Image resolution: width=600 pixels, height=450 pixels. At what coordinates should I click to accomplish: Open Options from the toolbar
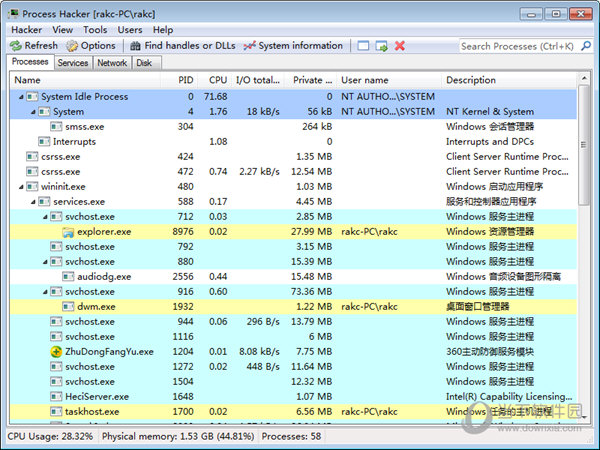point(91,46)
